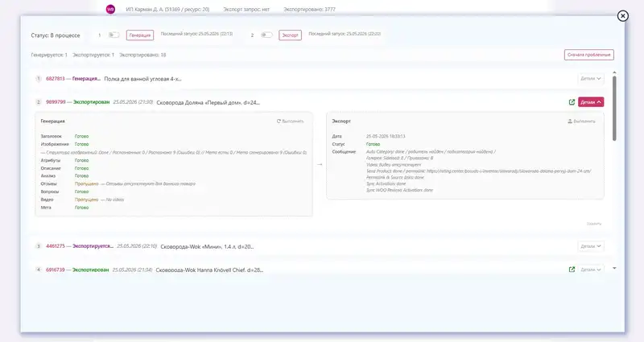Open the permalink URL in the Экспорт message
Viewport: 644px width, 342px height.
coord(509,171)
